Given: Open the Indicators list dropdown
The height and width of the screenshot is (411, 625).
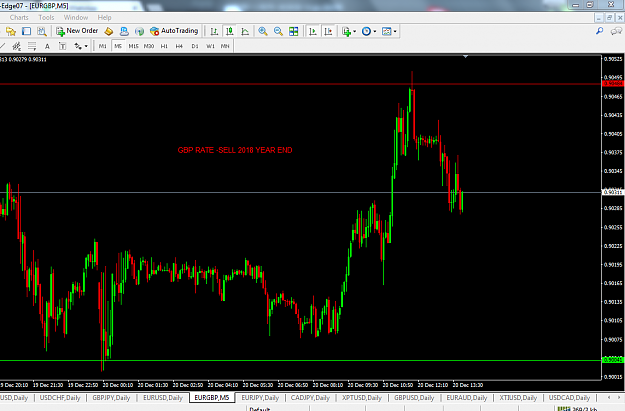Looking at the screenshot, I should pyautogui.click(x=349, y=31).
